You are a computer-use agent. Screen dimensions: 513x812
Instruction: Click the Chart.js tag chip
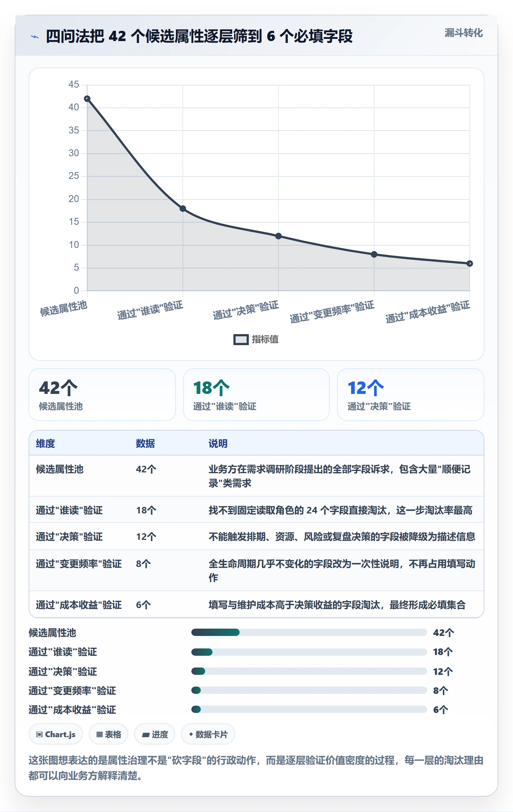56,734
